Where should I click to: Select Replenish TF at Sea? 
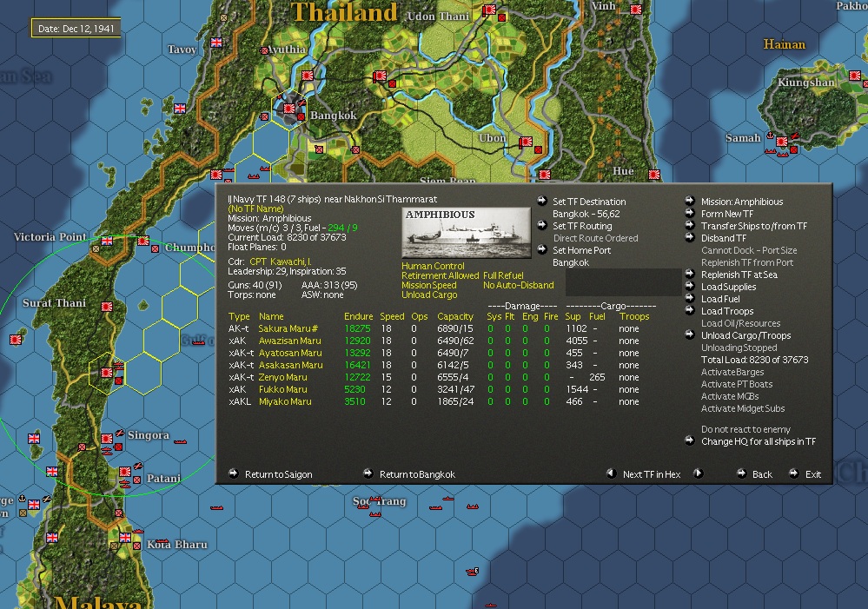pos(739,275)
